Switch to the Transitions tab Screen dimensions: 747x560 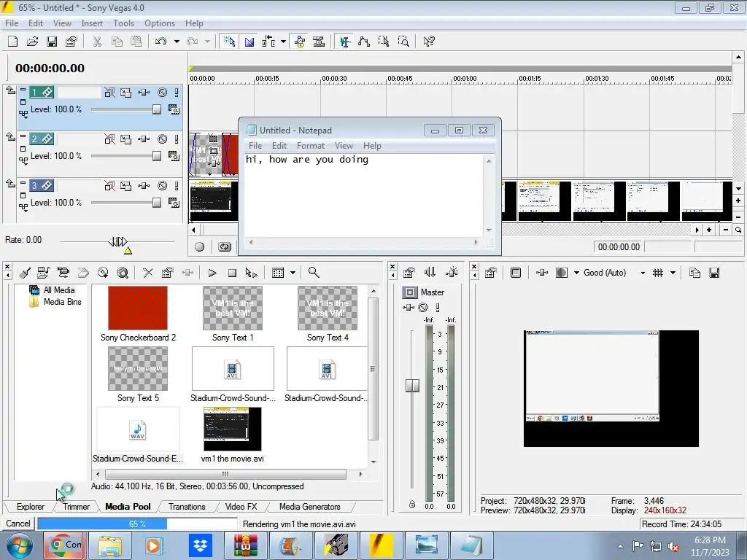click(187, 507)
